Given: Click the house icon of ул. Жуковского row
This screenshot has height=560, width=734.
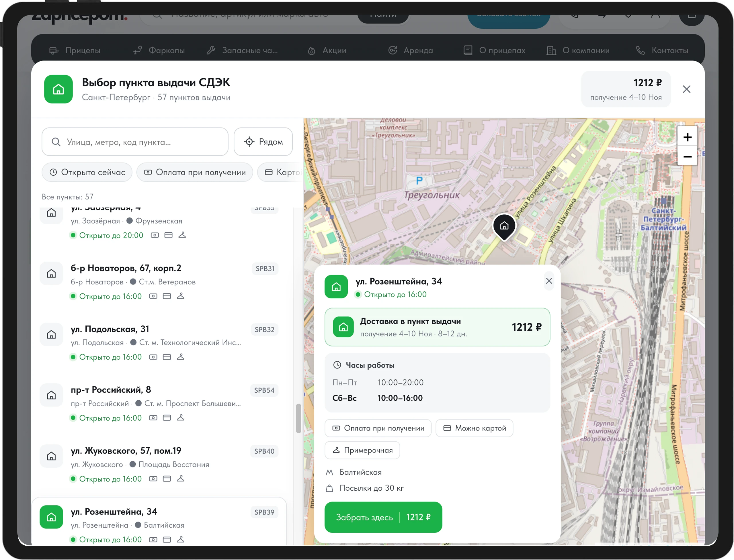Looking at the screenshot, I should click(51, 456).
